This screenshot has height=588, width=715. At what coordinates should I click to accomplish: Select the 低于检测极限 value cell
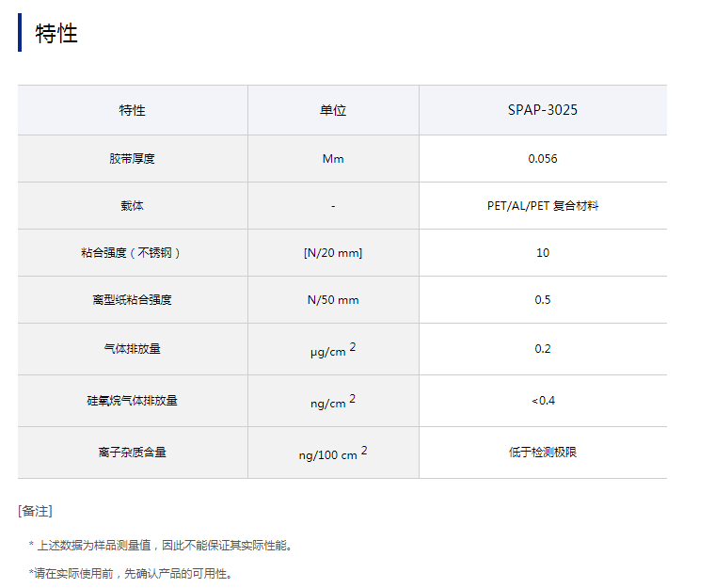[542, 453]
